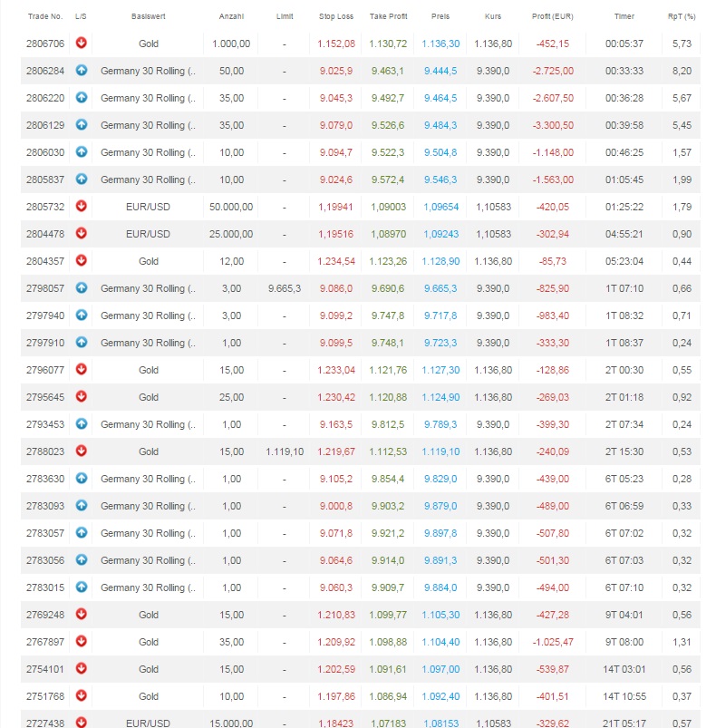Click the short arrow icon on trade 2805732
This screenshot has height=728, width=716.
coord(81,206)
